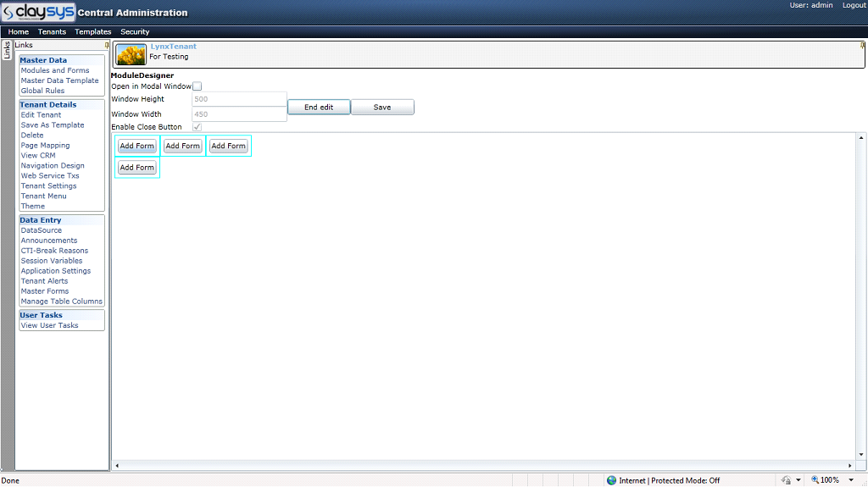Open CTI-Break Reasons link
Viewport: 868px width, 487px height.
(x=54, y=251)
